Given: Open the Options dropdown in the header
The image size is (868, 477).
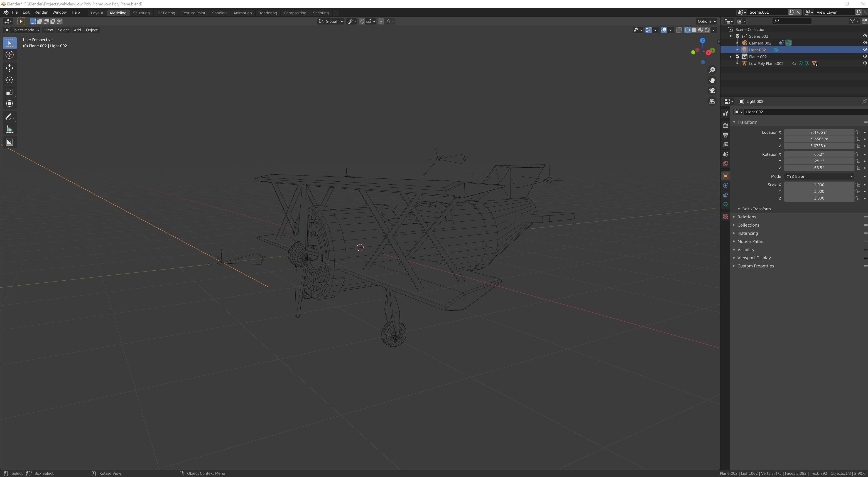Looking at the screenshot, I should pos(707,21).
